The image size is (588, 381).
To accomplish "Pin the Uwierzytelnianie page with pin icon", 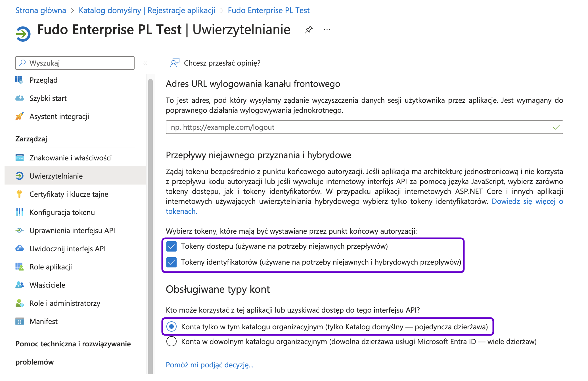I will (x=309, y=30).
